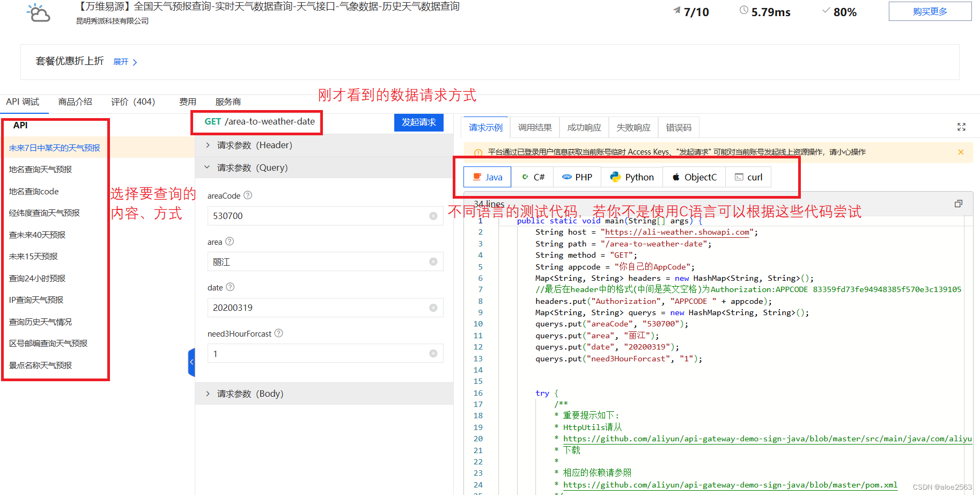Open the 商品介绍 tab
Screen dimensions: 980x495
(75, 102)
